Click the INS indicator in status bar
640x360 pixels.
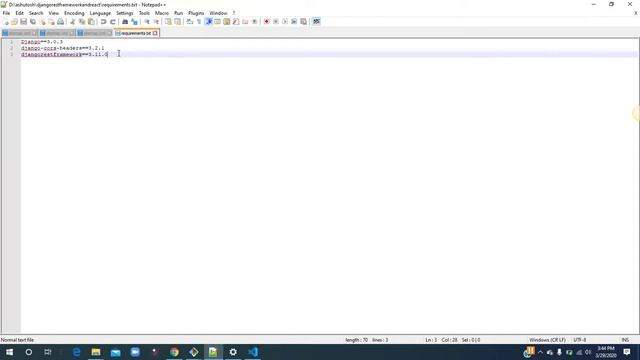pyautogui.click(x=624, y=340)
